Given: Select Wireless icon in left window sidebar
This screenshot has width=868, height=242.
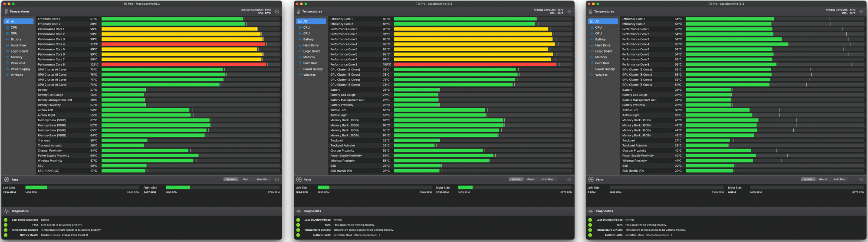Looking at the screenshot, I should coord(7,75).
